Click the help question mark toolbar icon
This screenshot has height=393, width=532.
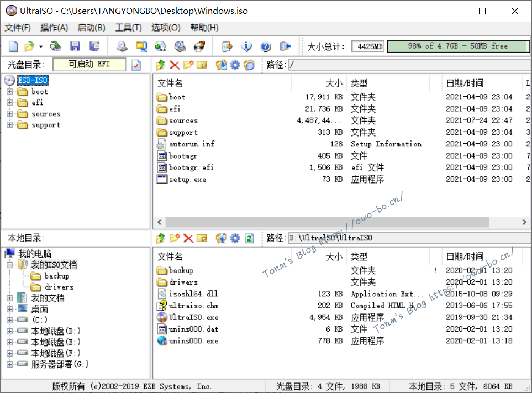coord(266,46)
